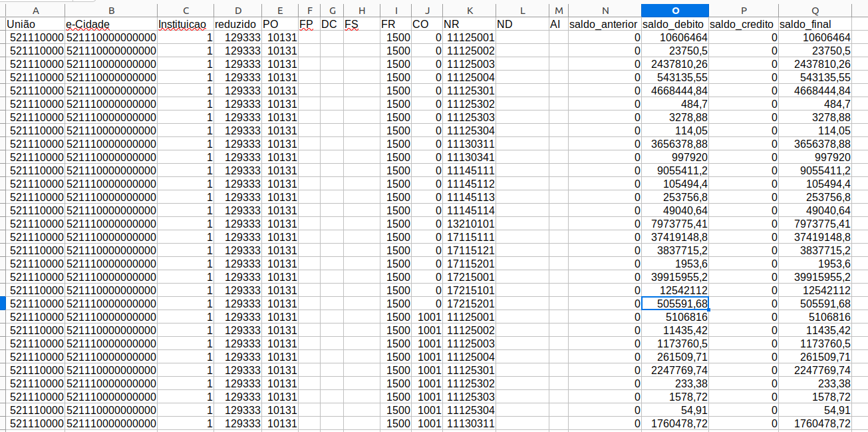Select NR cell with value 17215201
Image resolution: width=868 pixels, height=432 pixels.
(x=470, y=304)
